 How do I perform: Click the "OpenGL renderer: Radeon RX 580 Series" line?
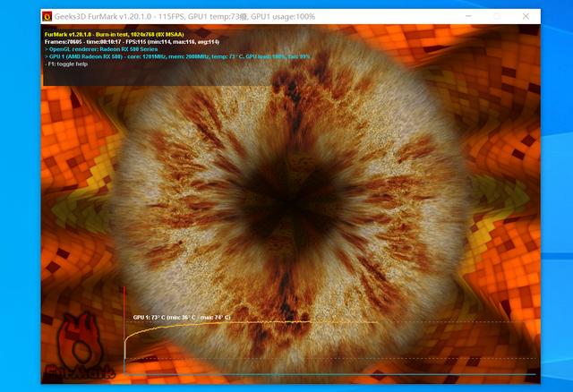101,49
